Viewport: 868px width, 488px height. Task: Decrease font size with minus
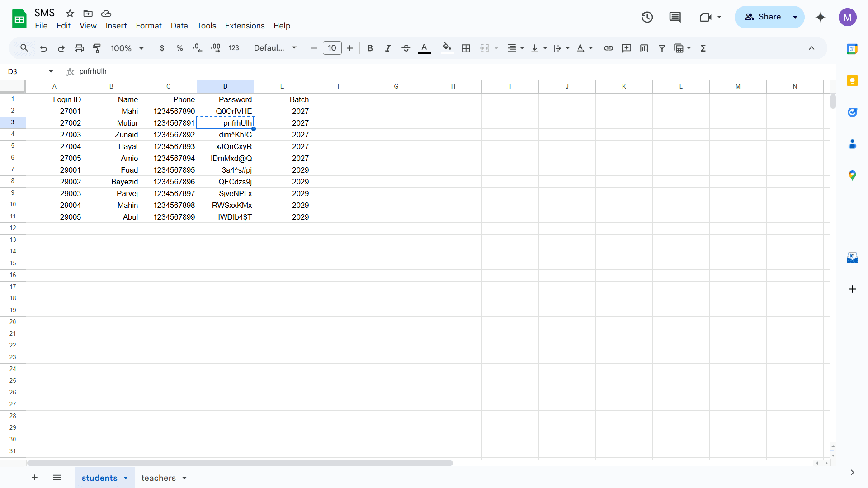pyautogui.click(x=314, y=48)
